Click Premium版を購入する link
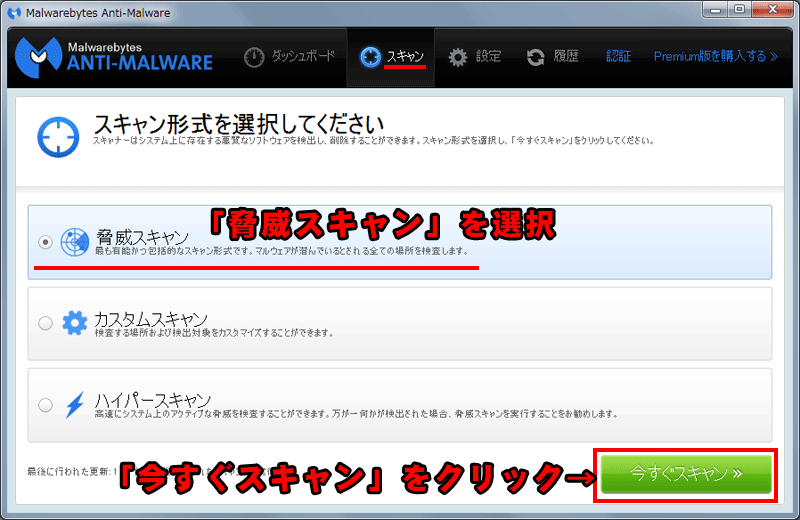This screenshot has height=520, width=800. tap(716, 56)
